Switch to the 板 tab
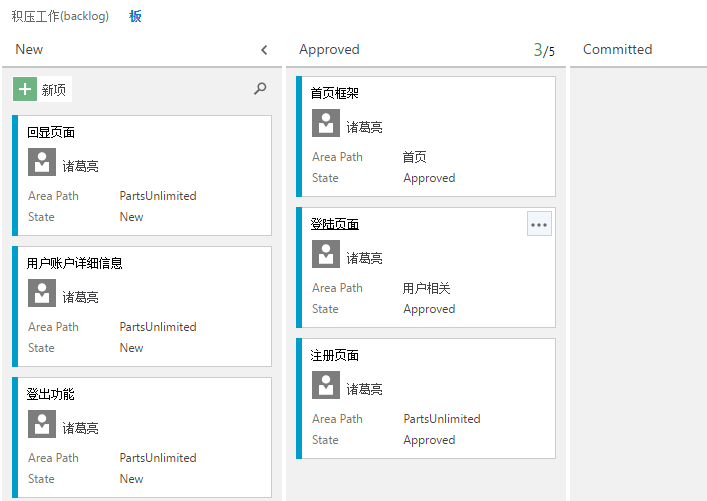Screen dimensions: 707x501 pos(135,16)
